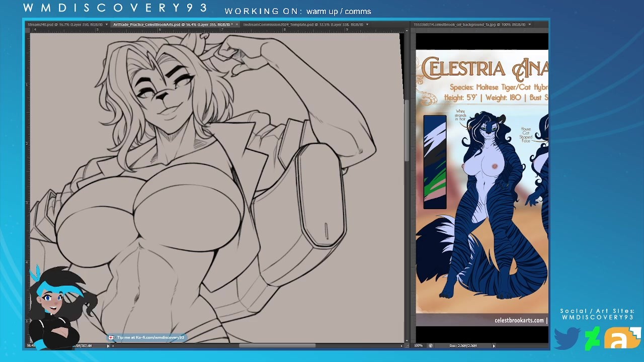Expand the arrow next to Doc: 2.36M/2.36M
The height and width of the screenshot is (362, 644).
coord(494,345)
